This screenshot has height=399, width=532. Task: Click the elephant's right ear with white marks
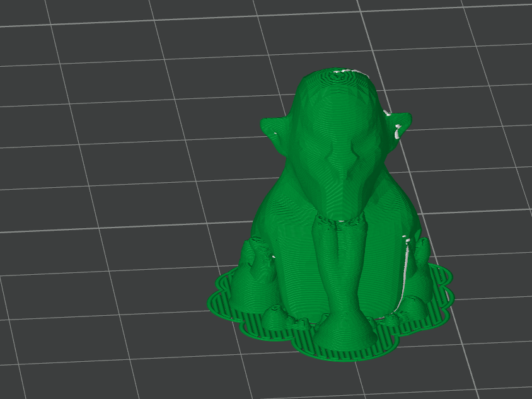click(398, 132)
